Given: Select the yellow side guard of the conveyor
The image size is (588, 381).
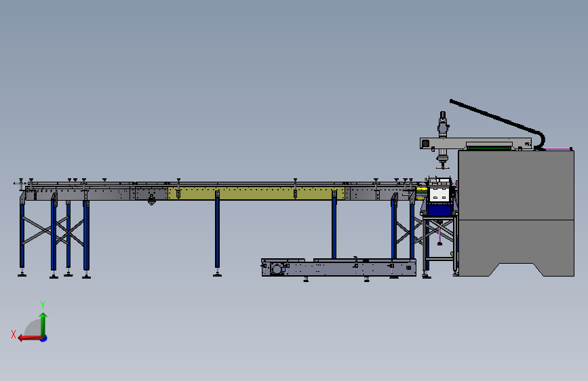Looking at the screenshot, I should (x=256, y=193).
